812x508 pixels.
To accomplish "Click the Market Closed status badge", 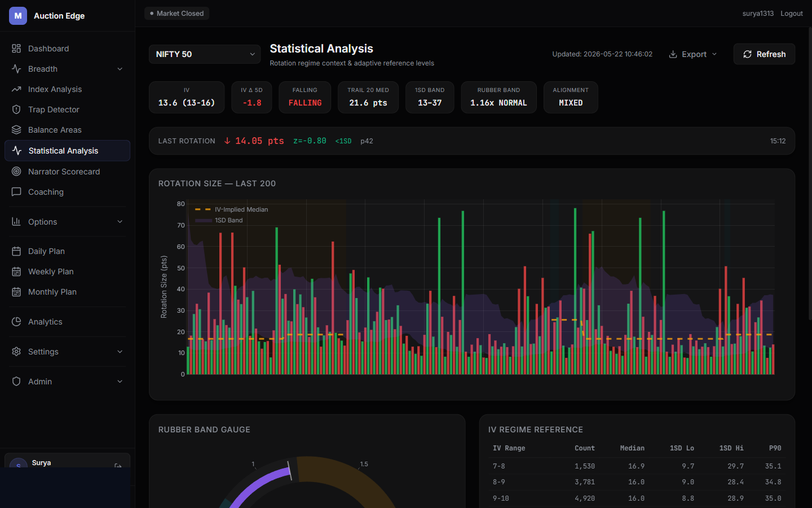I will coord(176,14).
